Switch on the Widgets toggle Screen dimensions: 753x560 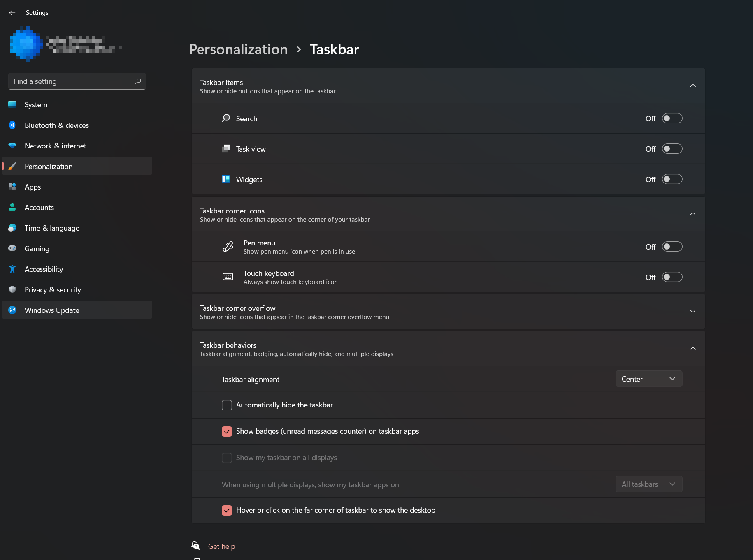[672, 179]
